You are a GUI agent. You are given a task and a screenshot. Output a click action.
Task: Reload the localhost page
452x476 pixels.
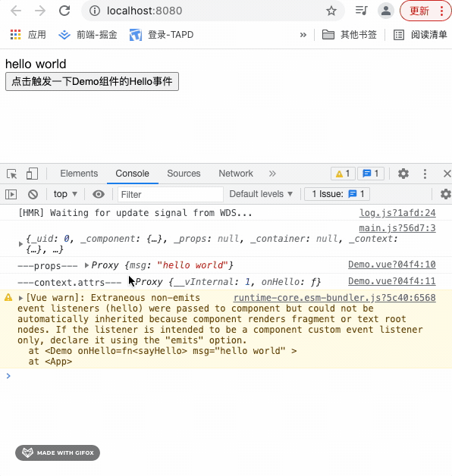click(64, 11)
